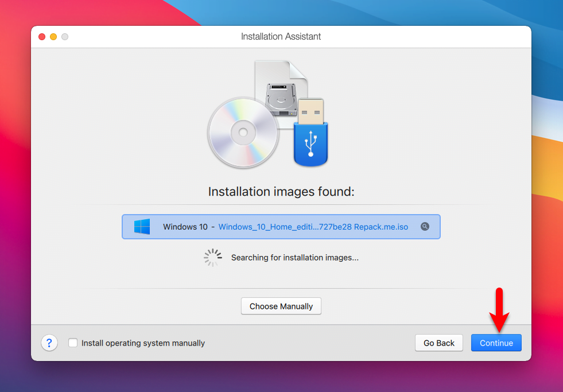This screenshot has width=563, height=392.
Task: Click the "Install operating system manually" label
Action: pos(143,343)
